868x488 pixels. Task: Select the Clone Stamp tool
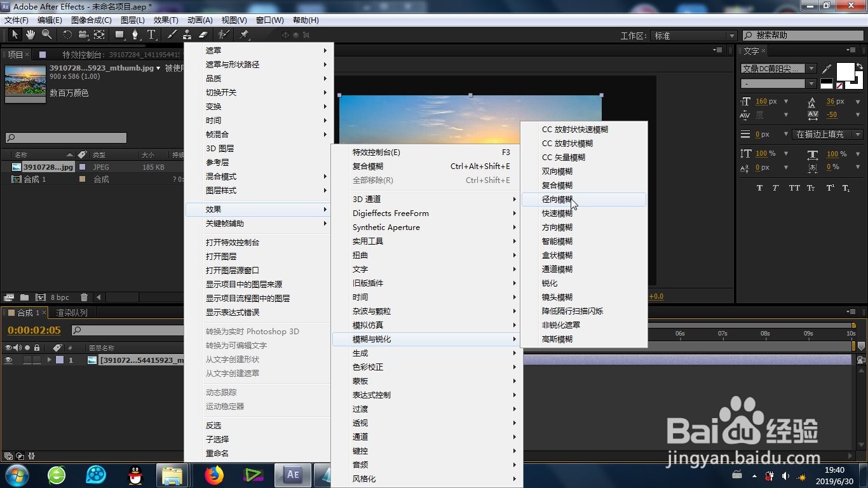coord(187,35)
